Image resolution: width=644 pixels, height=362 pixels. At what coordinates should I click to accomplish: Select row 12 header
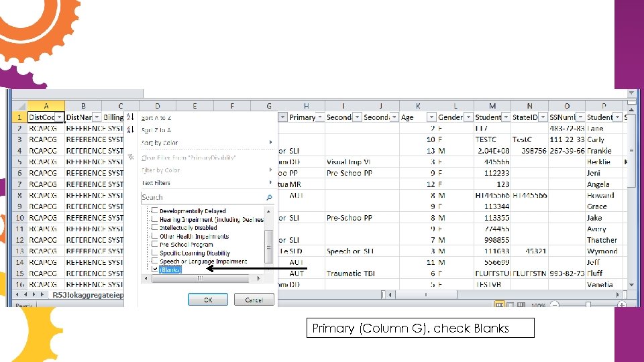click(x=19, y=240)
